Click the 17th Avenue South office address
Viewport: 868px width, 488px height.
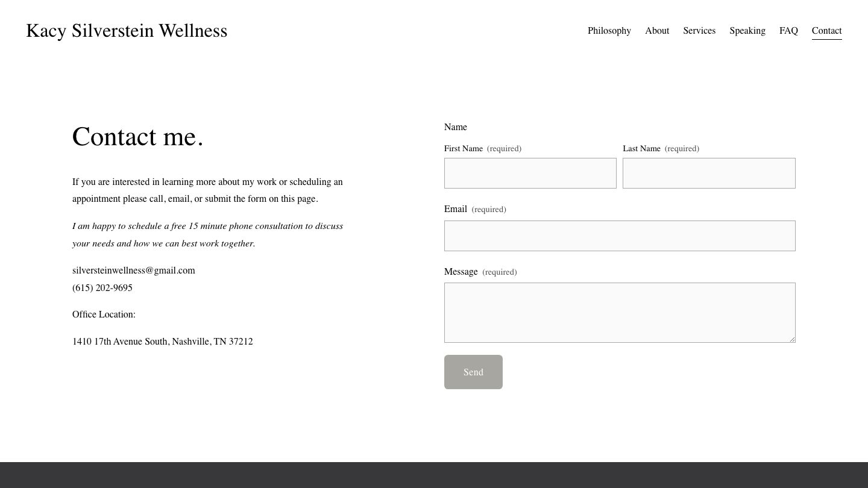point(162,342)
